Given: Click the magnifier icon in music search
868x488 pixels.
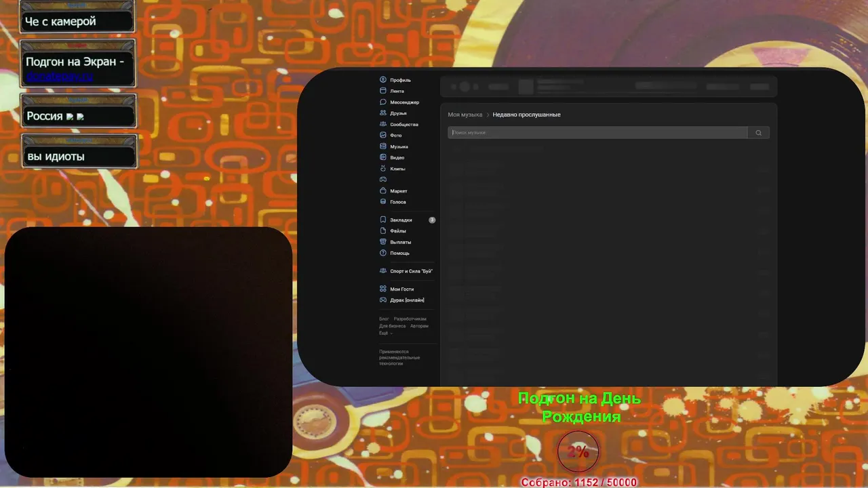Looking at the screenshot, I should coord(758,133).
